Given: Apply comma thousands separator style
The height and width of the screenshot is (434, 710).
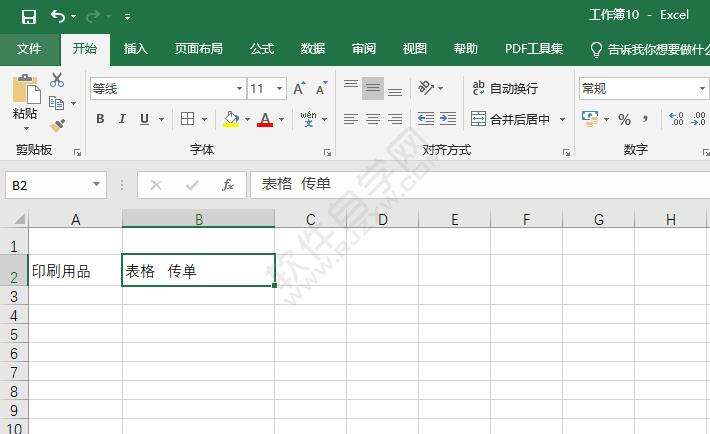Looking at the screenshot, I should 645,120.
